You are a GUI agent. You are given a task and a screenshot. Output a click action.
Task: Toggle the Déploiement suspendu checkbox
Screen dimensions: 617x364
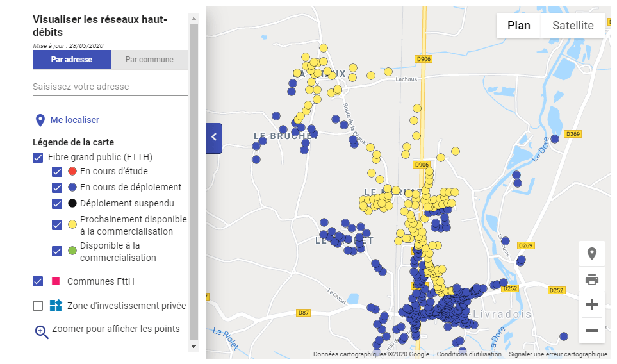point(57,204)
